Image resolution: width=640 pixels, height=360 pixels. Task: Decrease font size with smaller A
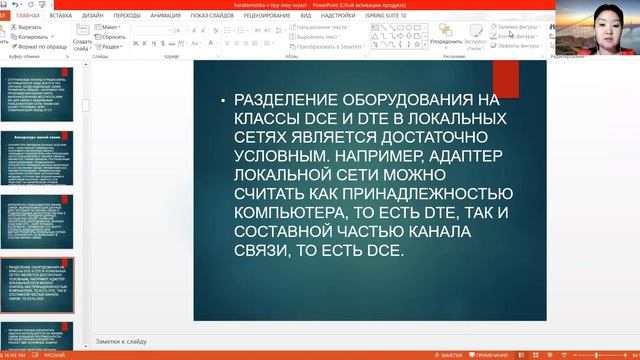[203, 31]
